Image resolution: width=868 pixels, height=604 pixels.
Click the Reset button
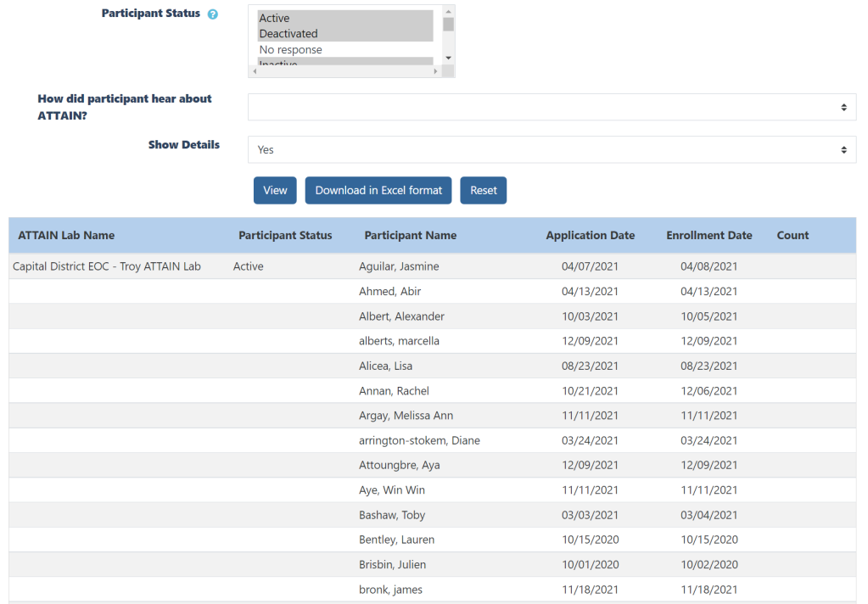pyautogui.click(x=484, y=191)
